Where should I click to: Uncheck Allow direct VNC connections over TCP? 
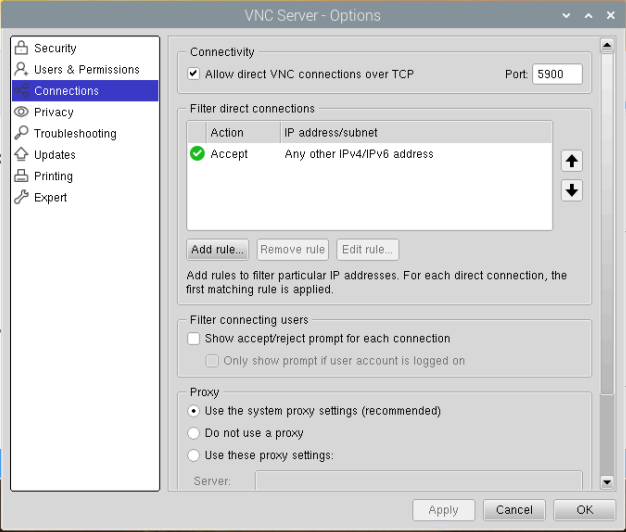point(194,74)
